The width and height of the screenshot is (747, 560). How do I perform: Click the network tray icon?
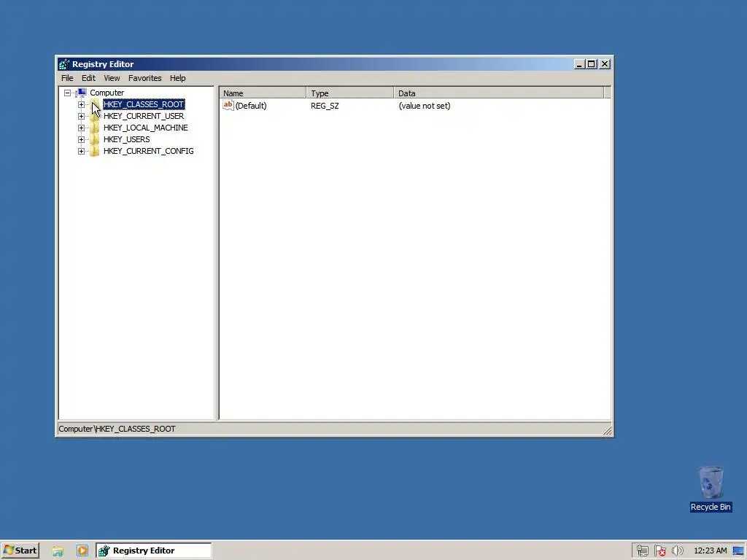coord(642,551)
